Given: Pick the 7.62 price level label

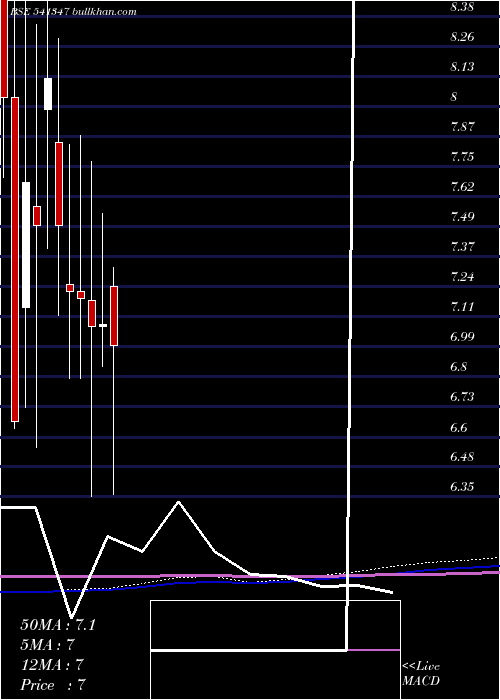Looking at the screenshot, I should point(462,187).
